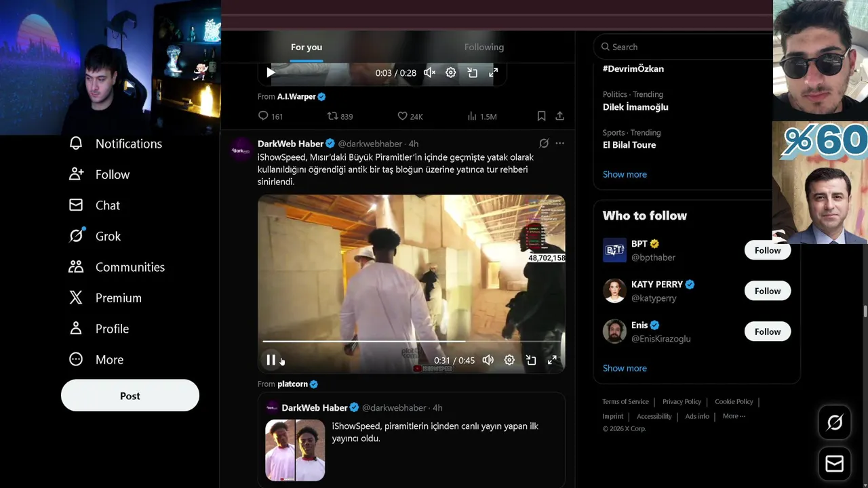Show more Who to follow suggestions

[x=625, y=368]
